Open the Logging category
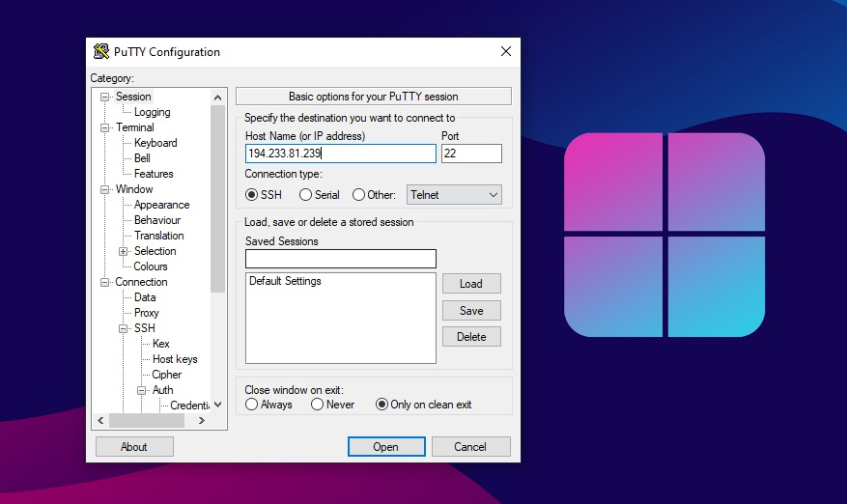Screen dimensions: 847x504 coord(152,112)
